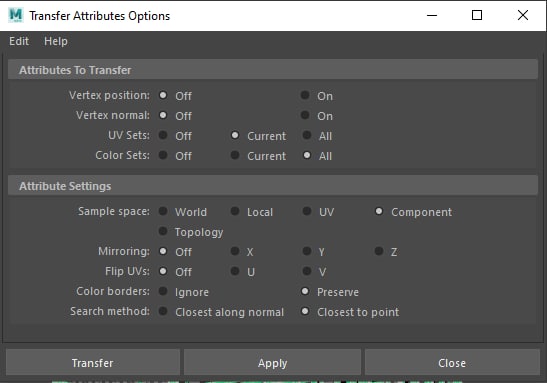This screenshot has height=383, width=547.
Task: Collapse the Attribute Settings section
Action: coord(273,186)
